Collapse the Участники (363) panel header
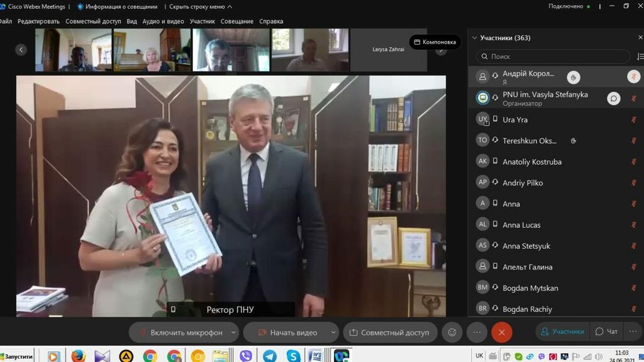Viewport: 644px width, 362px height. pyautogui.click(x=474, y=38)
